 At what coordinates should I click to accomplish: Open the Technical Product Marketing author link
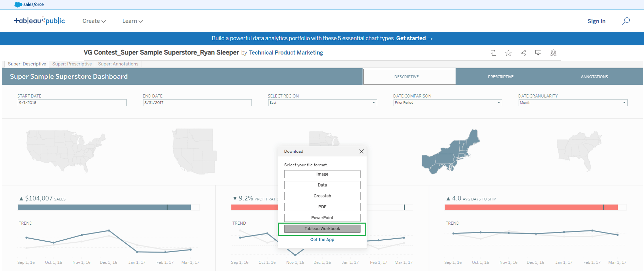coord(286,52)
